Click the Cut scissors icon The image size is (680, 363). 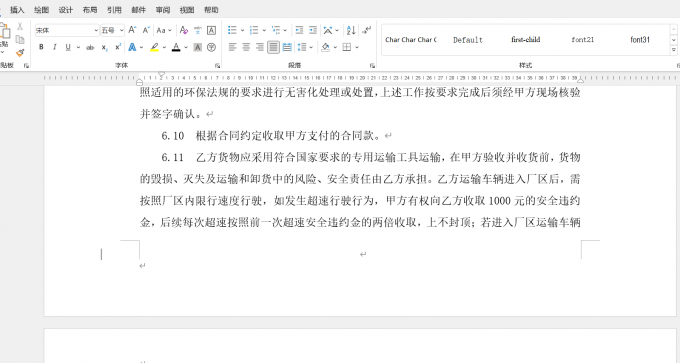pyautogui.click(x=20, y=27)
